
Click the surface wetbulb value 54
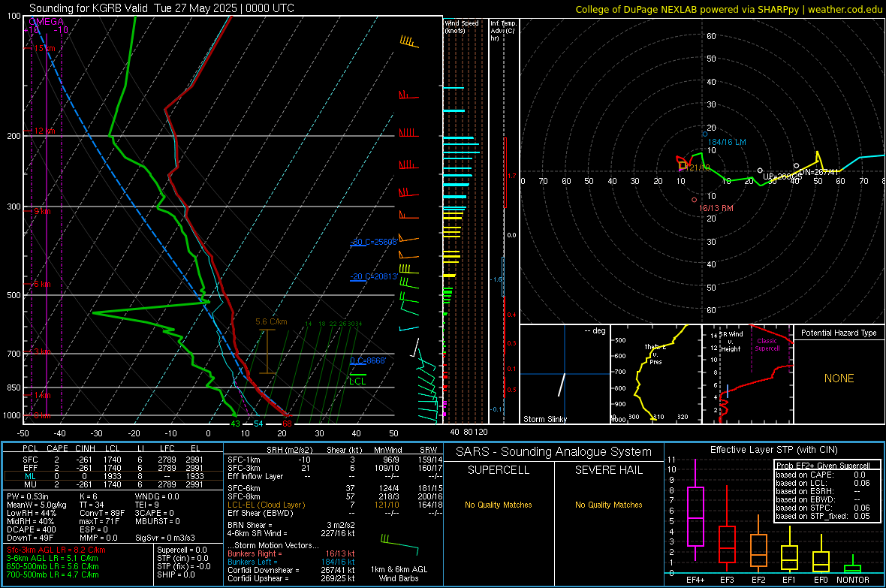(x=258, y=424)
